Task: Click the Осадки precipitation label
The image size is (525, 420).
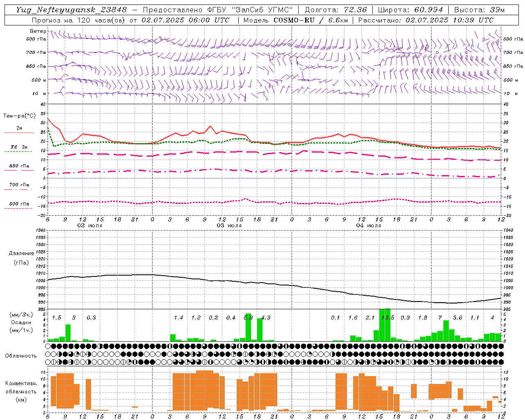Action: [x=21, y=322]
